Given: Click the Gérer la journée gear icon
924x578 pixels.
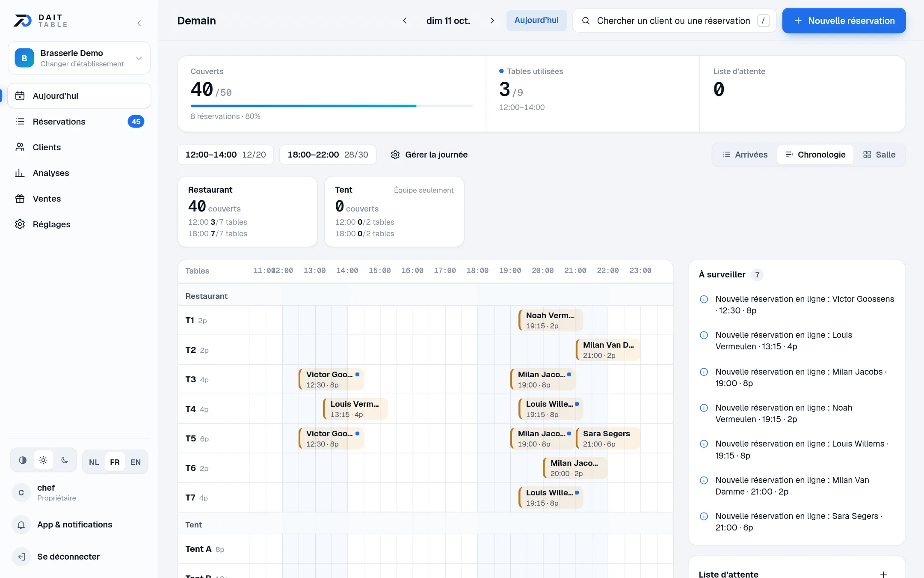Looking at the screenshot, I should (395, 155).
